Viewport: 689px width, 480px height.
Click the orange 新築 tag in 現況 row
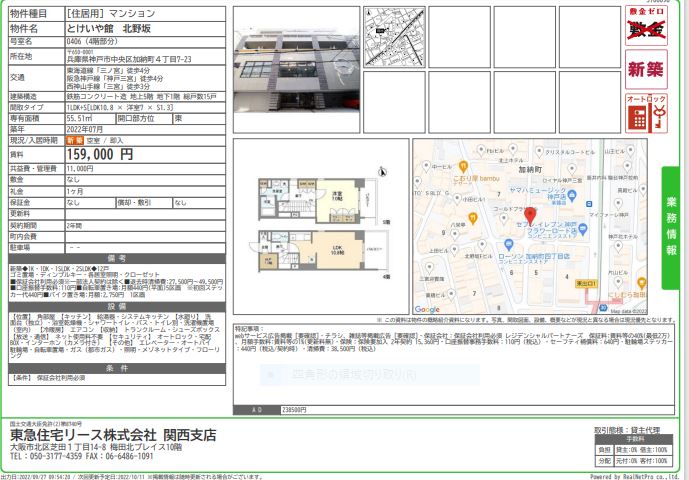pos(75,140)
